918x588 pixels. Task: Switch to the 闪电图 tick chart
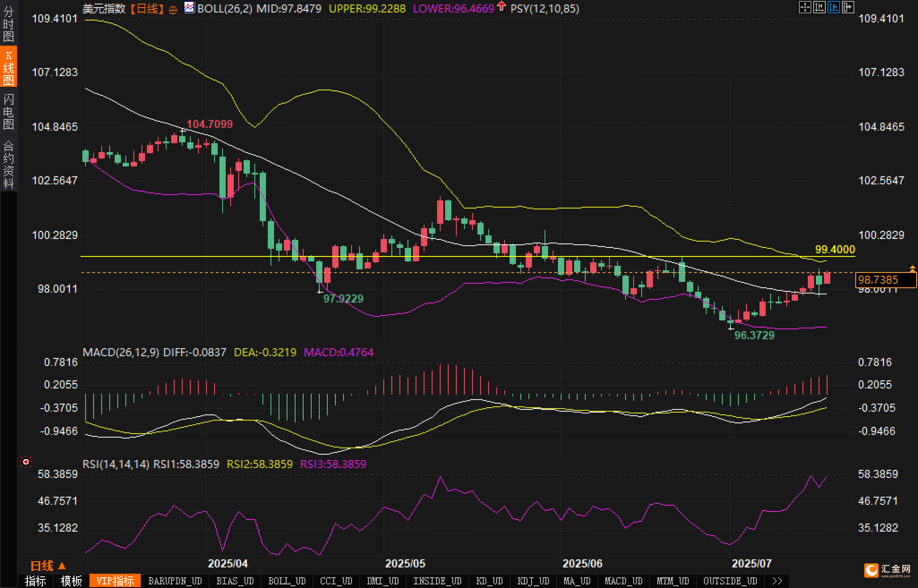9,111
